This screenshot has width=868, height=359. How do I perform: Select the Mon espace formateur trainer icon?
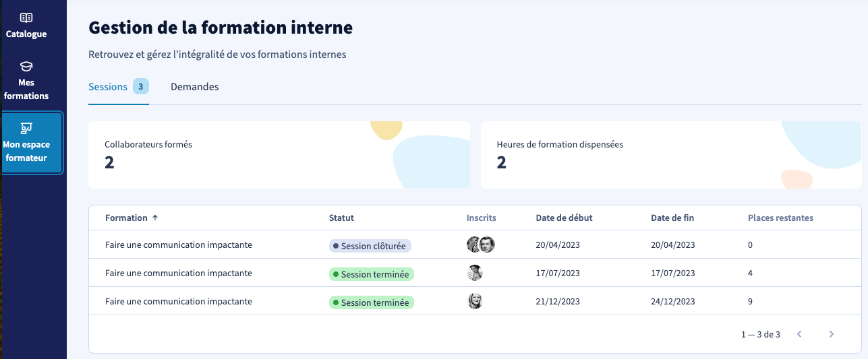click(26, 127)
